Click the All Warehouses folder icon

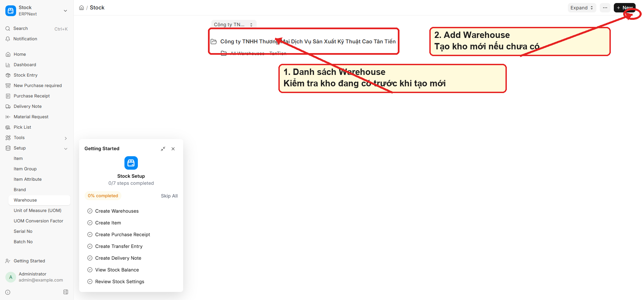click(224, 53)
